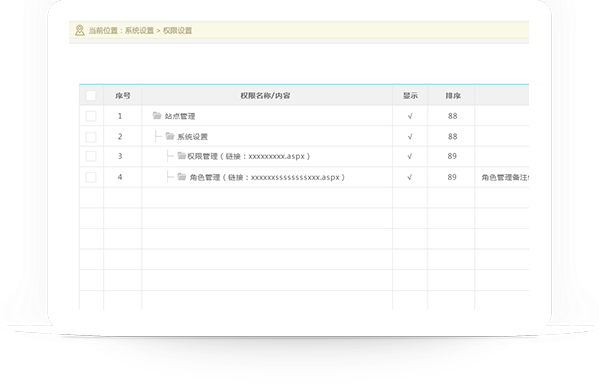Click the 序号 column header
The width and height of the screenshot is (599, 383).
(123, 96)
